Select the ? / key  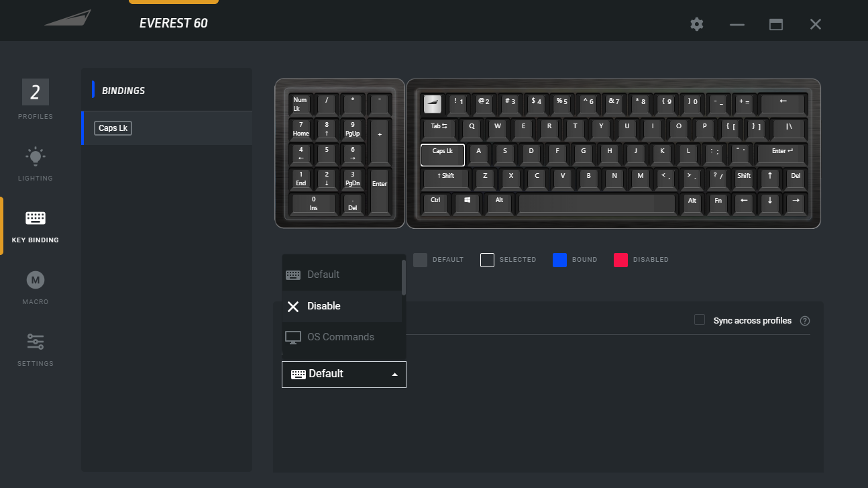718,178
